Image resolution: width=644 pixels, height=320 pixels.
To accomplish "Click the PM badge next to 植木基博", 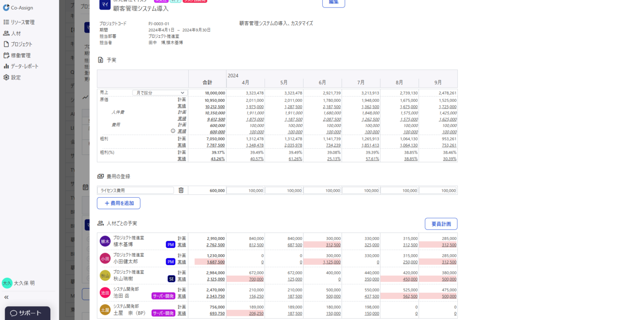I will pos(171,244).
